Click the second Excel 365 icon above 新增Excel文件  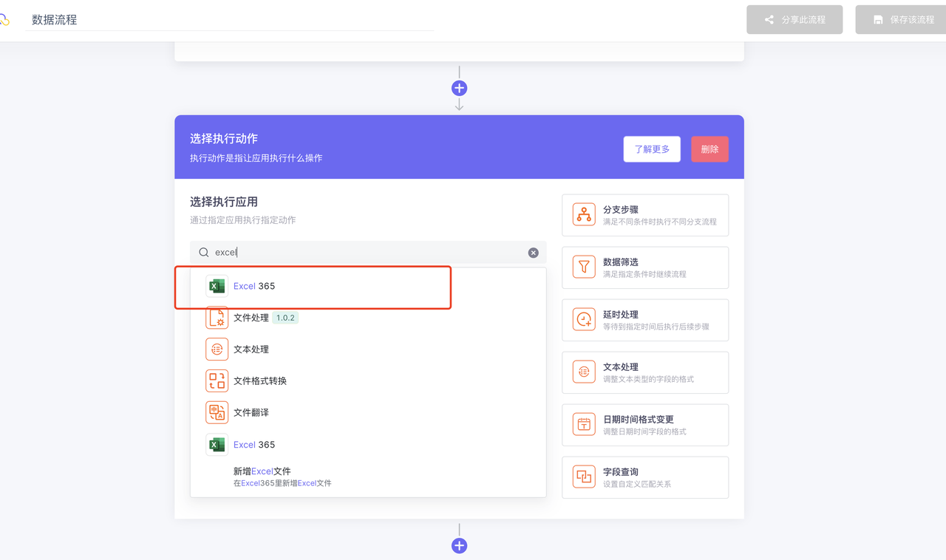[217, 445]
